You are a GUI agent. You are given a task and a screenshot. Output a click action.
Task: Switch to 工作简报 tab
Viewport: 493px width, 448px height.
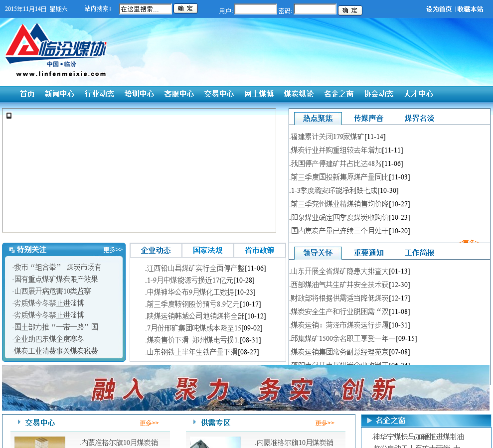pos(419,253)
